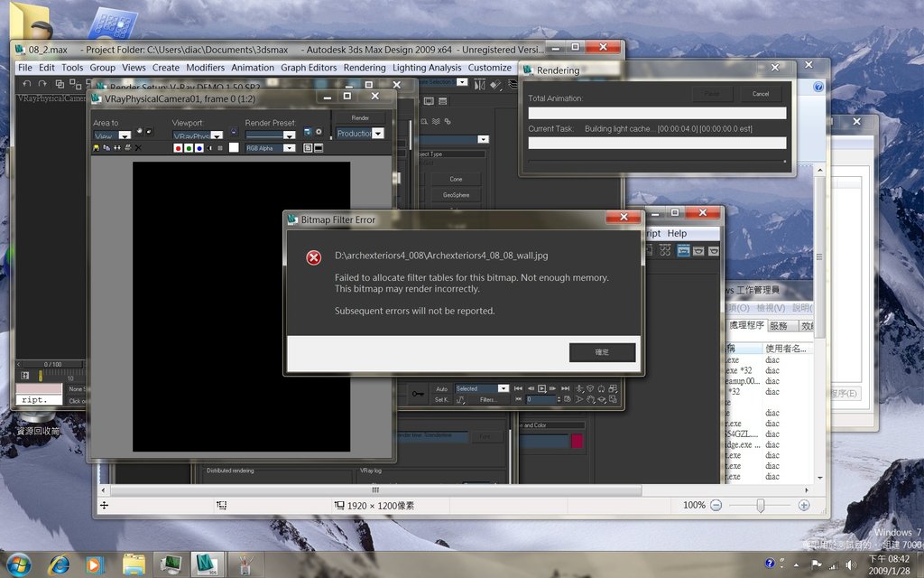Click GeoSphere object type button

(456, 195)
